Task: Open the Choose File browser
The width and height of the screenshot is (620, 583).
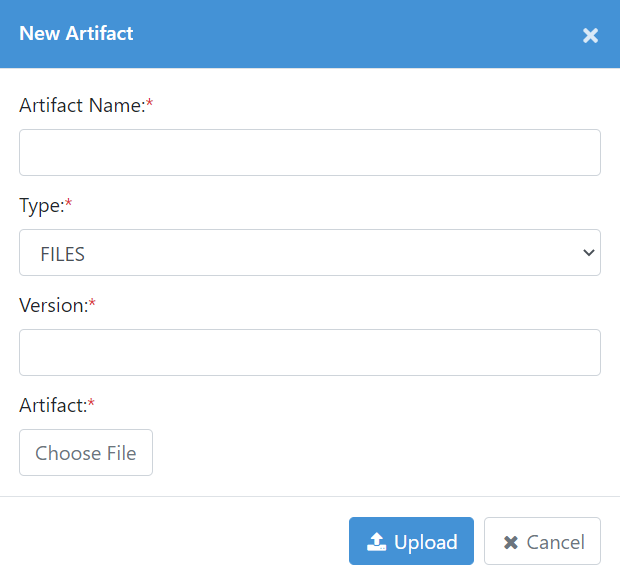Action: point(86,452)
